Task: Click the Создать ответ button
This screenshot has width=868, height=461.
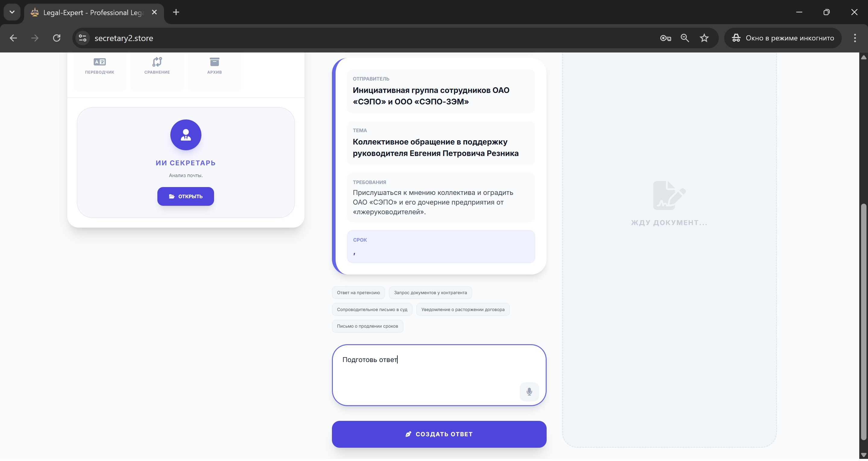Action: click(x=439, y=434)
